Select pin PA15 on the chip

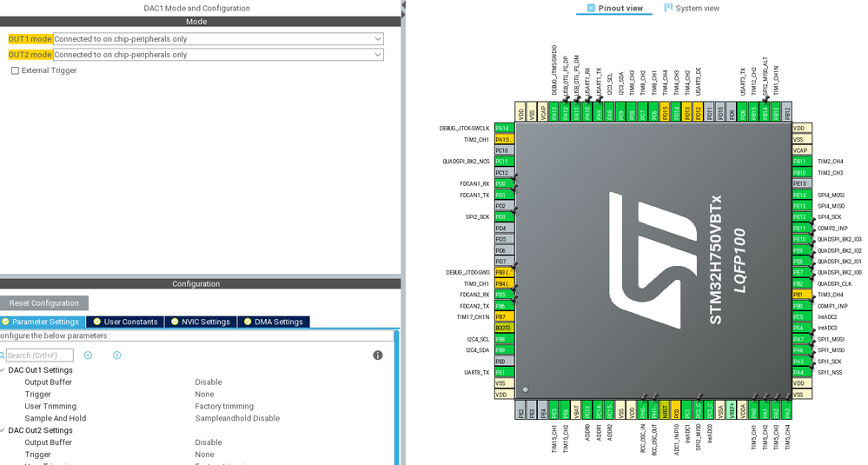(504, 139)
